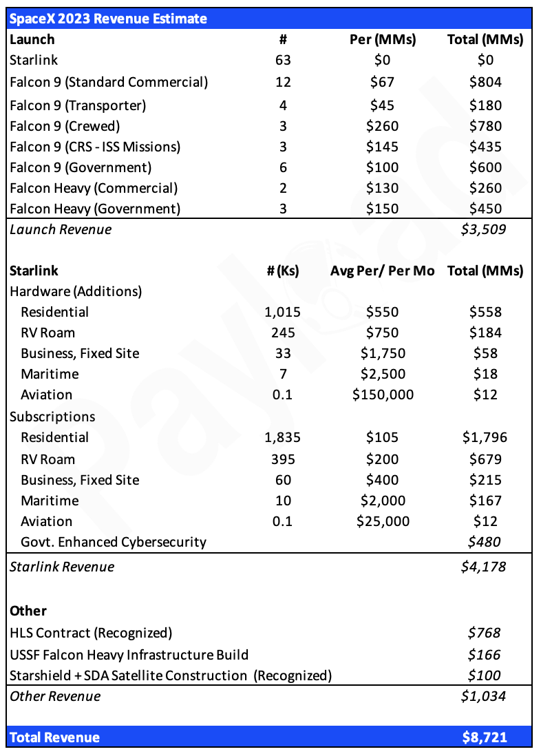Select the Falcon 9 (Crewed) per-launch $260 cell

pos(383,126)
